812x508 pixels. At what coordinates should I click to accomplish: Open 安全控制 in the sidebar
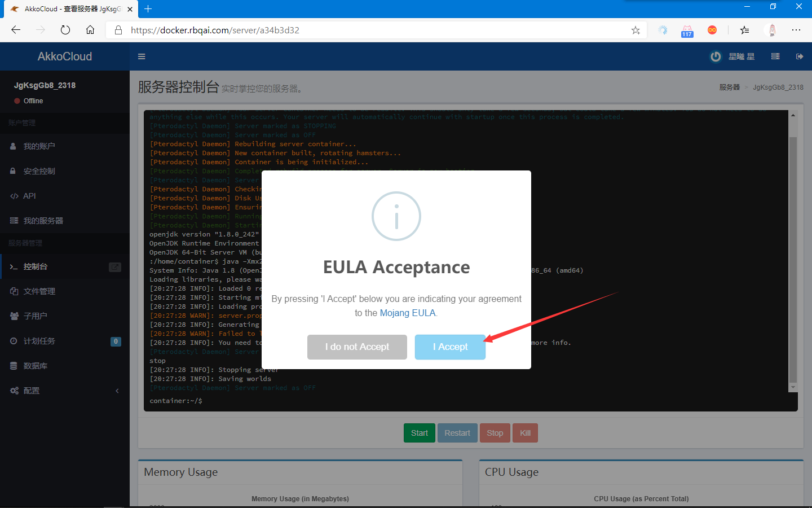(65, 171)
